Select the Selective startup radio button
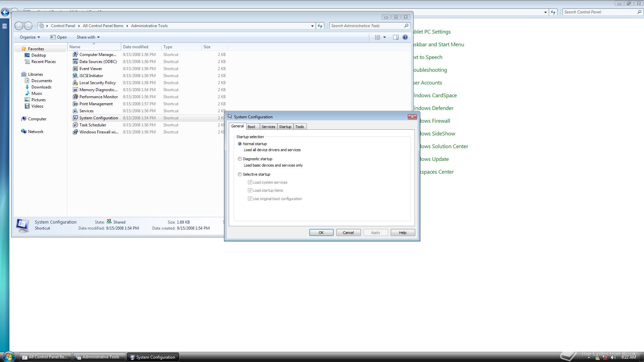 click(x=240, y=174)
